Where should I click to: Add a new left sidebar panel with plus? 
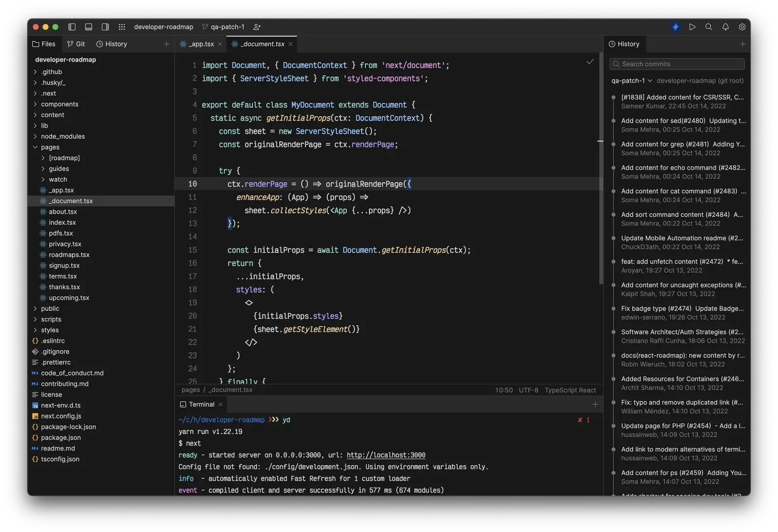point(166,44)
